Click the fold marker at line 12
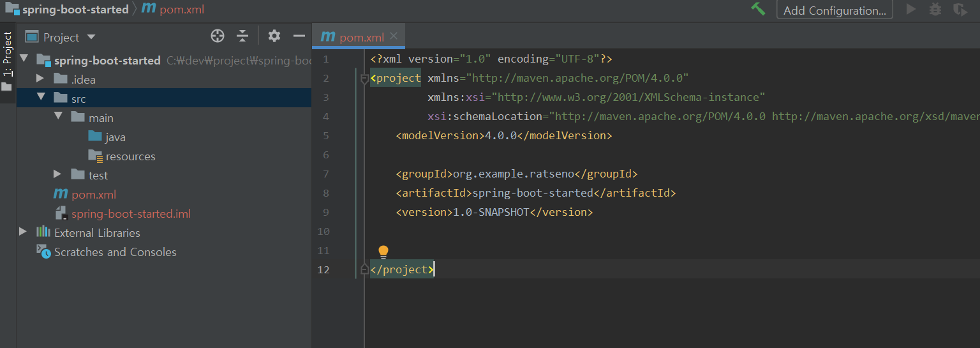Screen dimensions: 980x348 click(364, 269)
